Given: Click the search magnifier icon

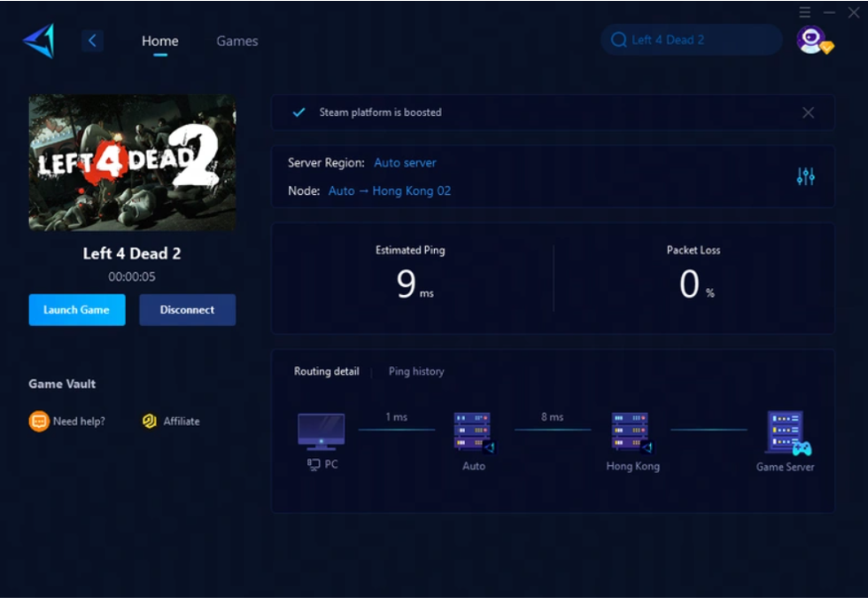Looking at the screenshot, I should (x=618, y=40).
